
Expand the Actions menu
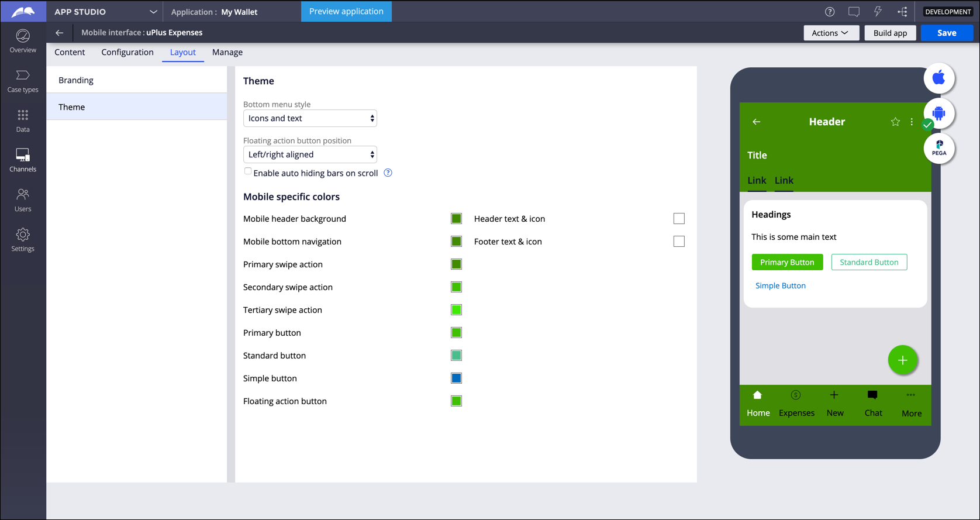[x=830, y=33]
